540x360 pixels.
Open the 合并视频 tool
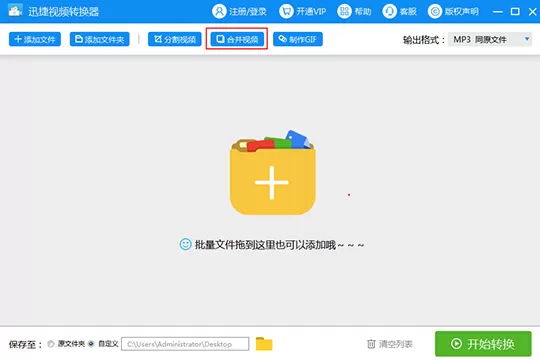(237, 39)
